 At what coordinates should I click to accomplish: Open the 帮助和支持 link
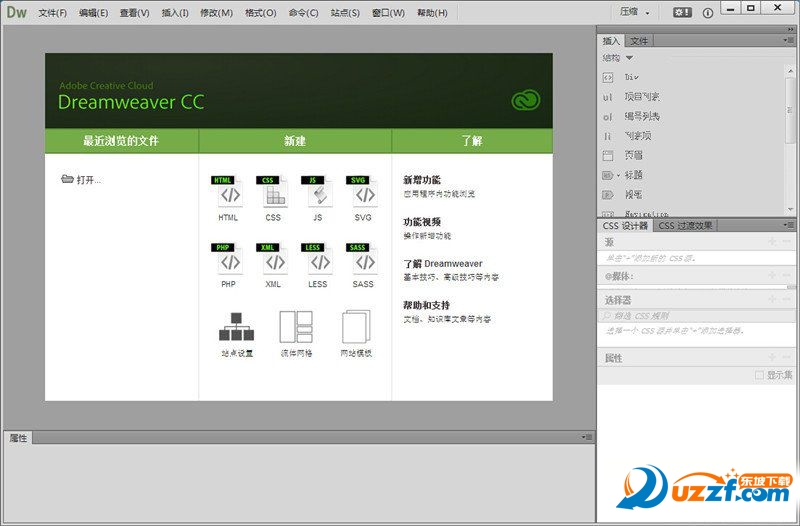426,305
